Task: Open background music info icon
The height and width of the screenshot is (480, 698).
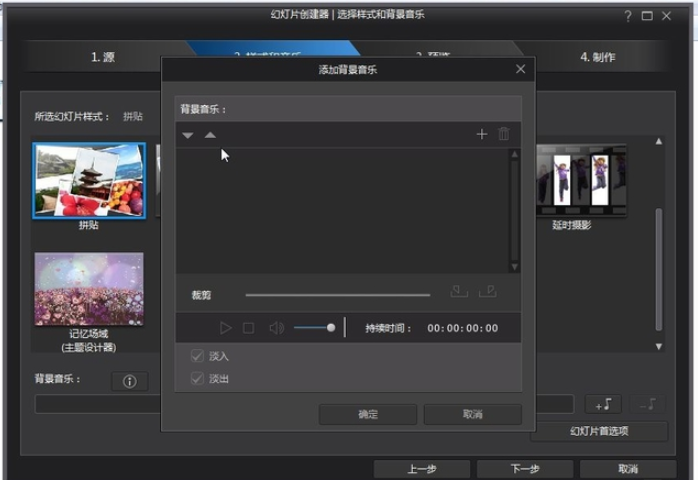Action: (x=130, y=381)
